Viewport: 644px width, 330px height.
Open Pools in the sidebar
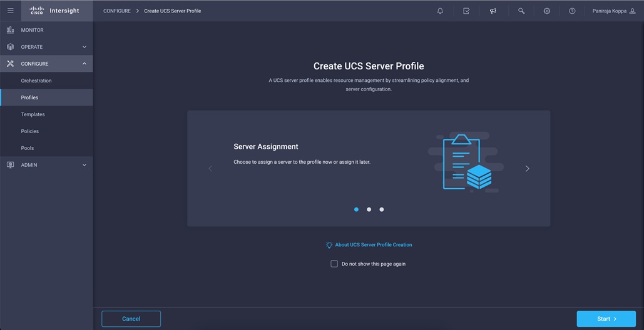(x=46, y=148)
